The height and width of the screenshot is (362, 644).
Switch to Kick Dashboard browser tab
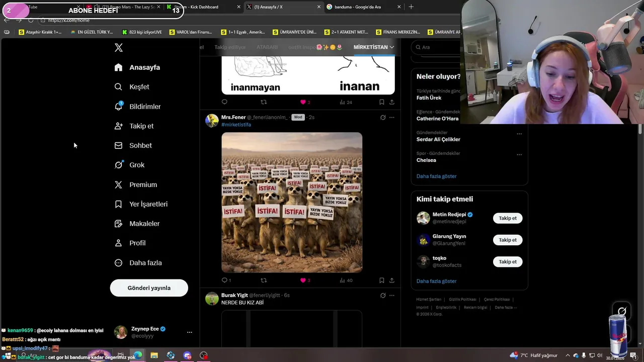[x=204, y=7]
